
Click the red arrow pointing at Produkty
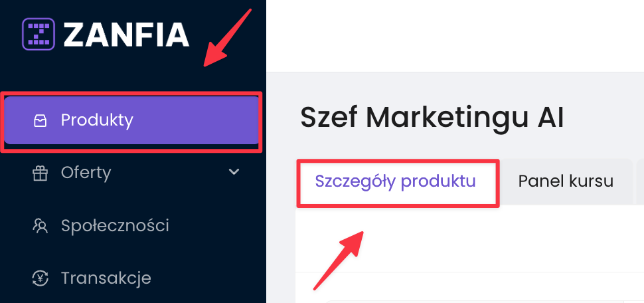pyautogui.click(x=227, y=38)
